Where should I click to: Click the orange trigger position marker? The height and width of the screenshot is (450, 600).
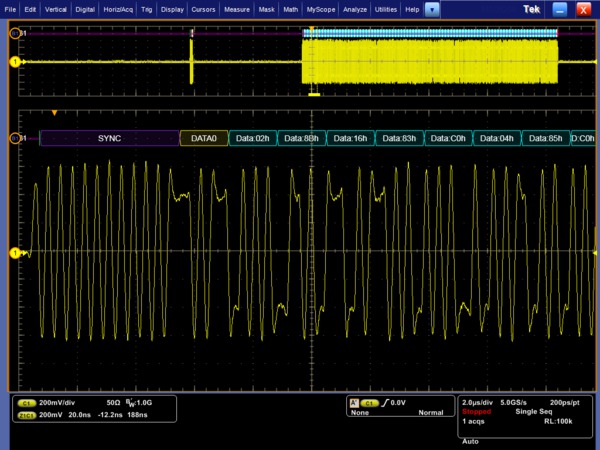coord(54,113)
